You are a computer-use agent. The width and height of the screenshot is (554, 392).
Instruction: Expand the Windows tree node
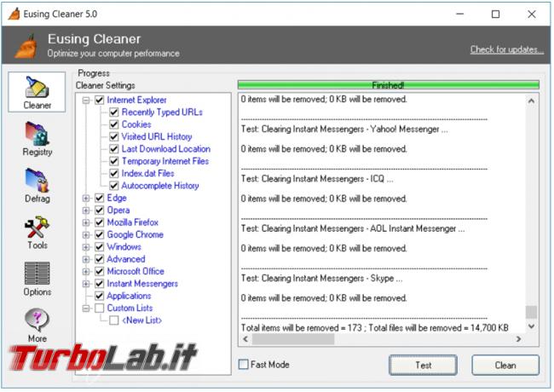[86, 247]
